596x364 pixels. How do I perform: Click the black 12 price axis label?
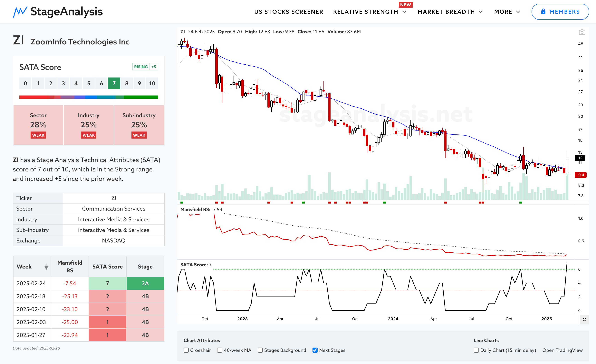coord(580,158)
